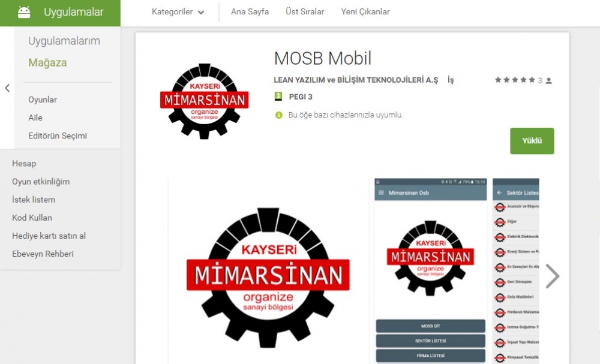Open the Aile category

pyautogui.click(x=35, y=118)
